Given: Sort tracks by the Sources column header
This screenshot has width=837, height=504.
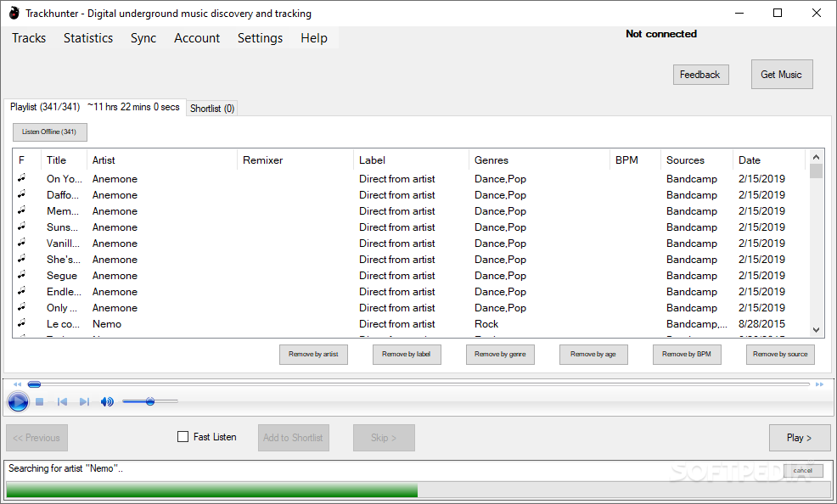Looking at the screenshot, I should [x=697, y=160].
